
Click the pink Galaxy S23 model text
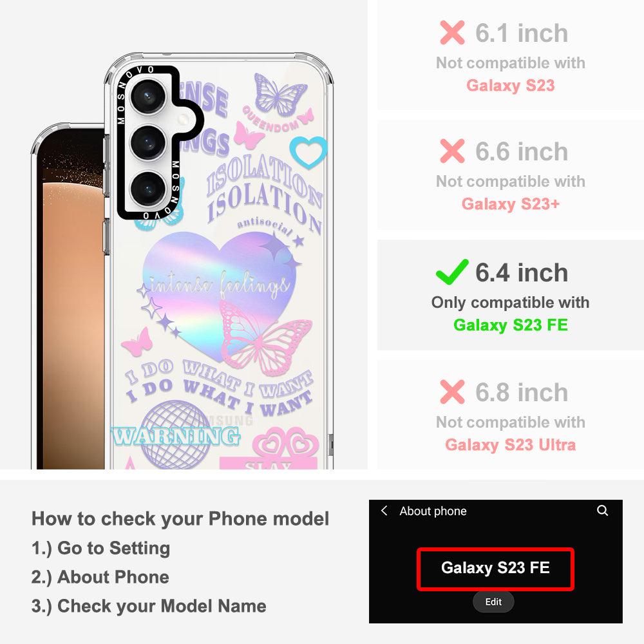(x=511, y=86)
